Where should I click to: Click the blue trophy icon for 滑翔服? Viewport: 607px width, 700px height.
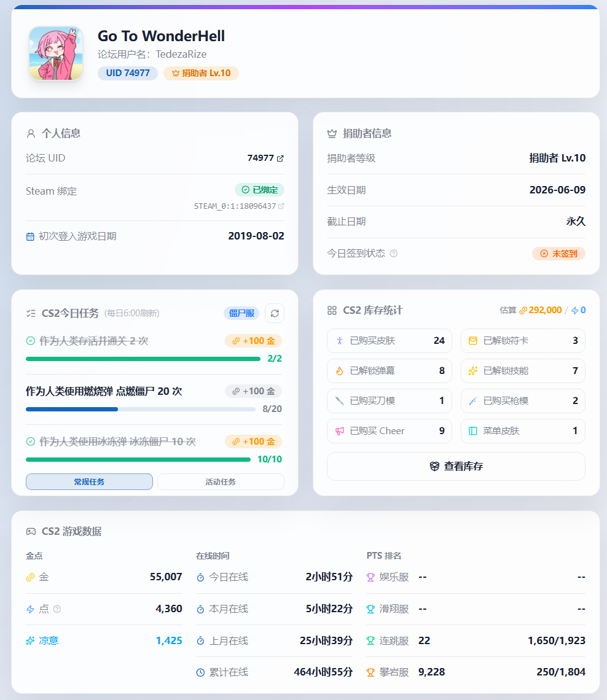[370, 609]
